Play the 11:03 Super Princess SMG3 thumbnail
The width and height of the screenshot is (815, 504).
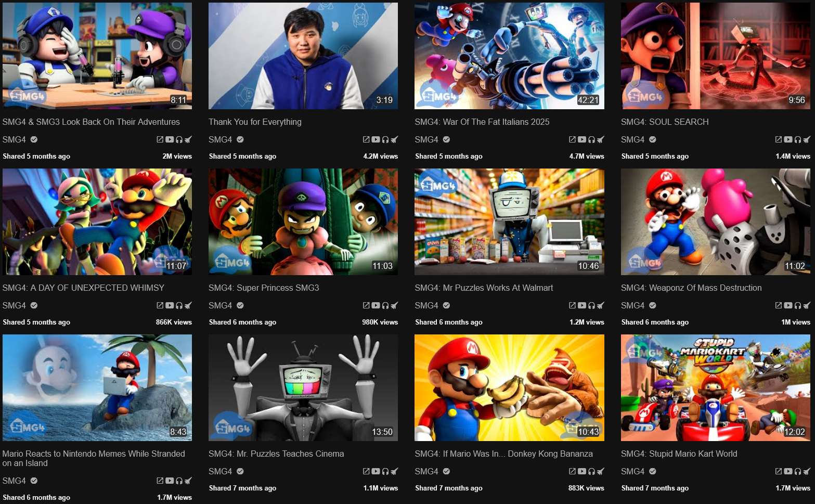[303, 222]
